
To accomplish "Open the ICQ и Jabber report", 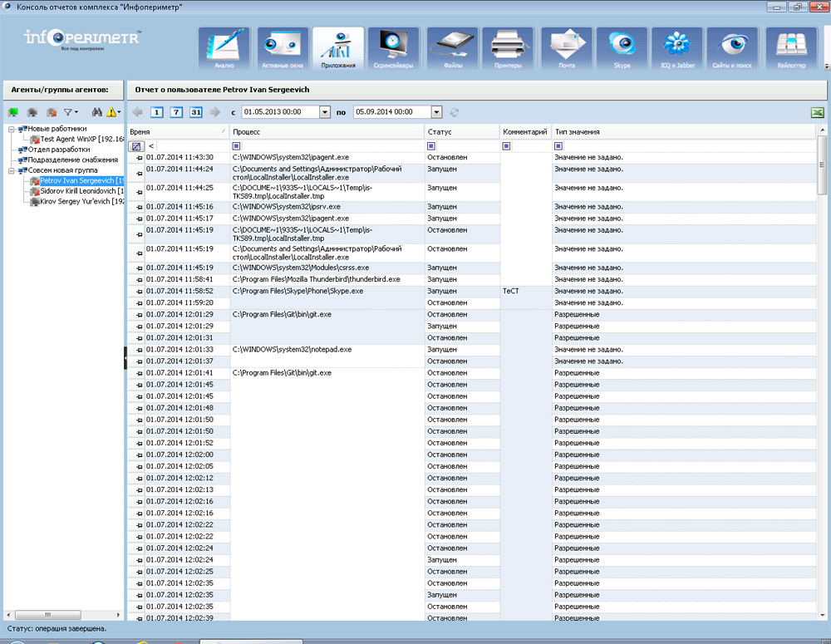I will (677, 48).
